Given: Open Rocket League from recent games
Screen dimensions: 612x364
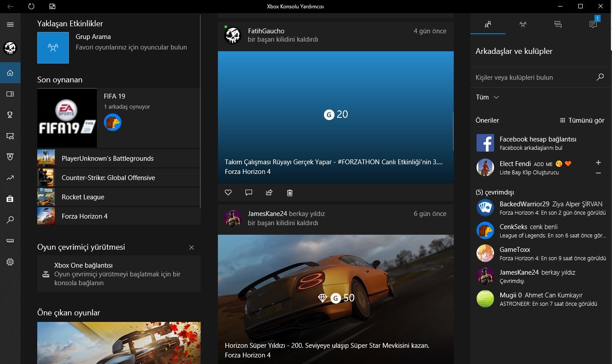Looking at the screenshot, I should point(119,197).
